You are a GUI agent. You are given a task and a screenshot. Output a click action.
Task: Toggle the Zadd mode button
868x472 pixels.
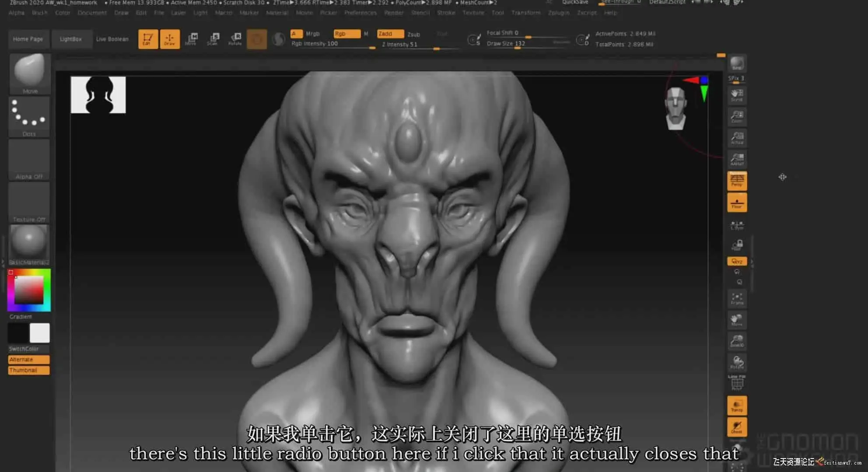coord(390,34)
